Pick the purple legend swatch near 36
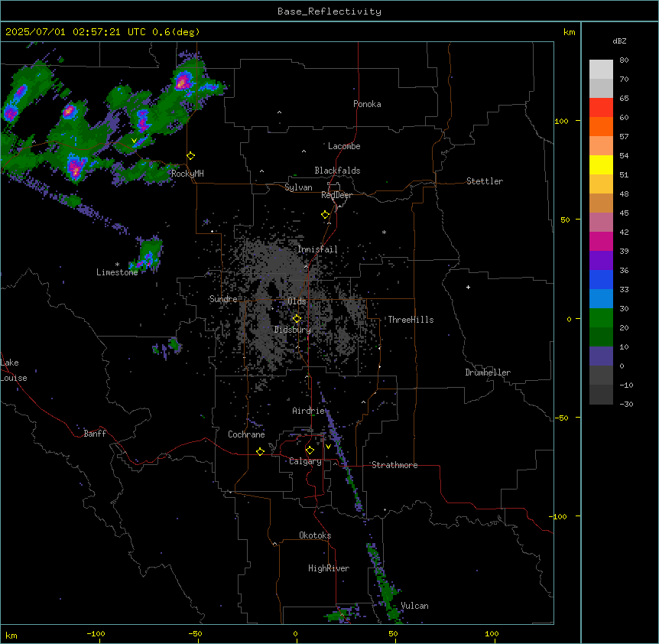 pyautogui.click(x=601, y=261)
